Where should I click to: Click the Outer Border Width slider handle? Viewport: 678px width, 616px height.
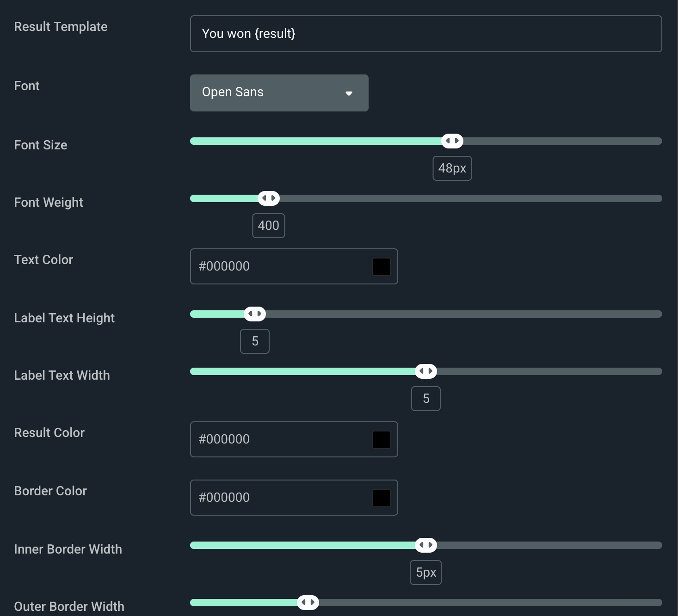(308, 602)
